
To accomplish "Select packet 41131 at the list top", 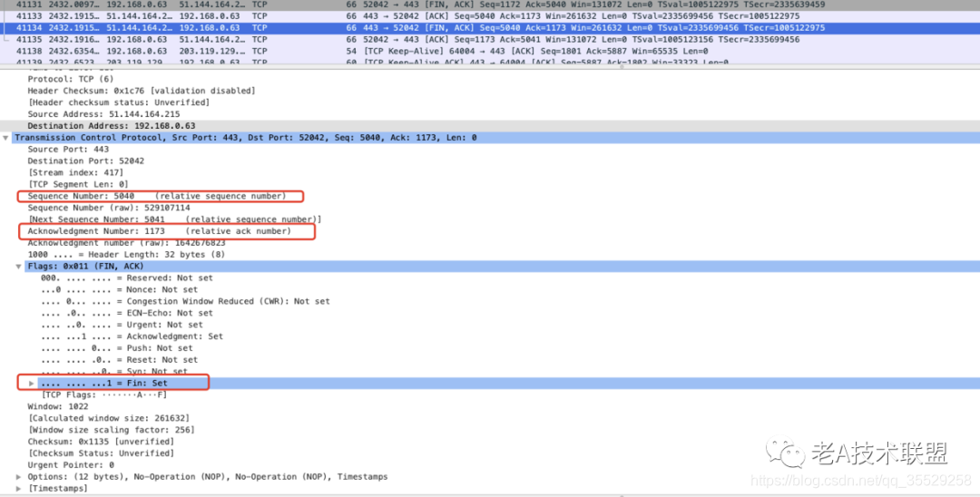I will pos(490,5).
